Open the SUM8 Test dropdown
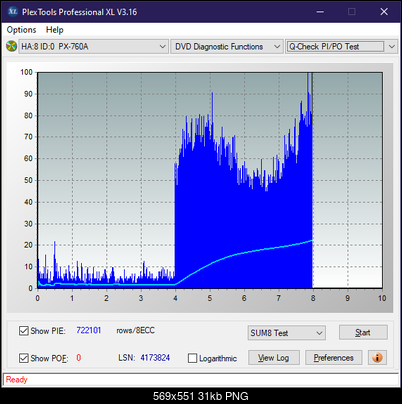The width and height of the screenshot is (402, 404). click(287, 333)
